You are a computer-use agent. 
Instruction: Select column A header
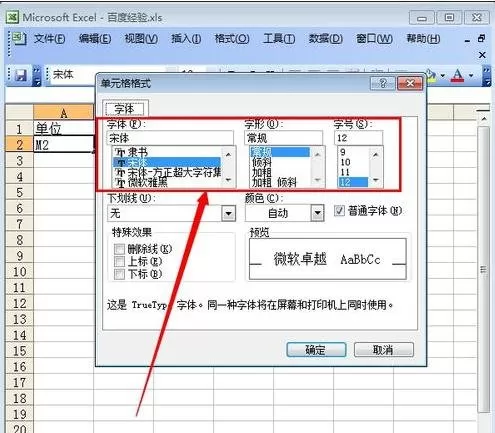(x=64, y=113)
